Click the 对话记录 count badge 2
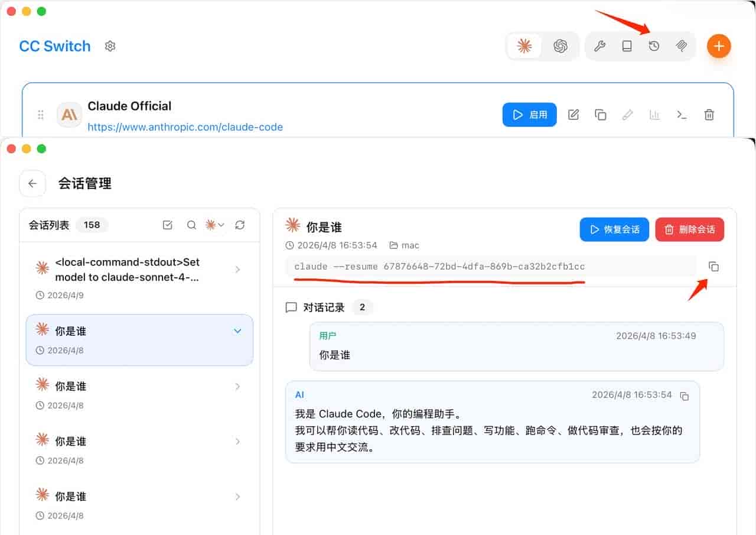The width and height of the screenshot is (756, 535). point(362,307)
